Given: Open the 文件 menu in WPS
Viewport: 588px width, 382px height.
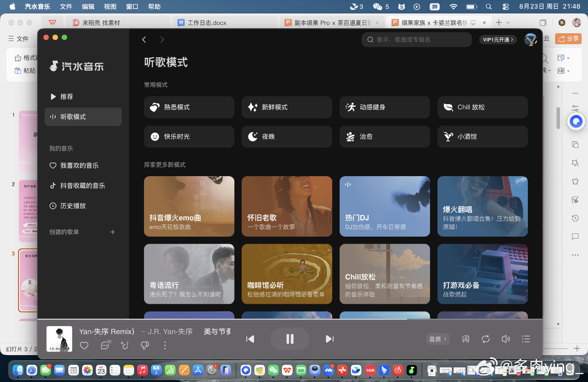Looking at the screenshot, I should click(x=18, y=39).
